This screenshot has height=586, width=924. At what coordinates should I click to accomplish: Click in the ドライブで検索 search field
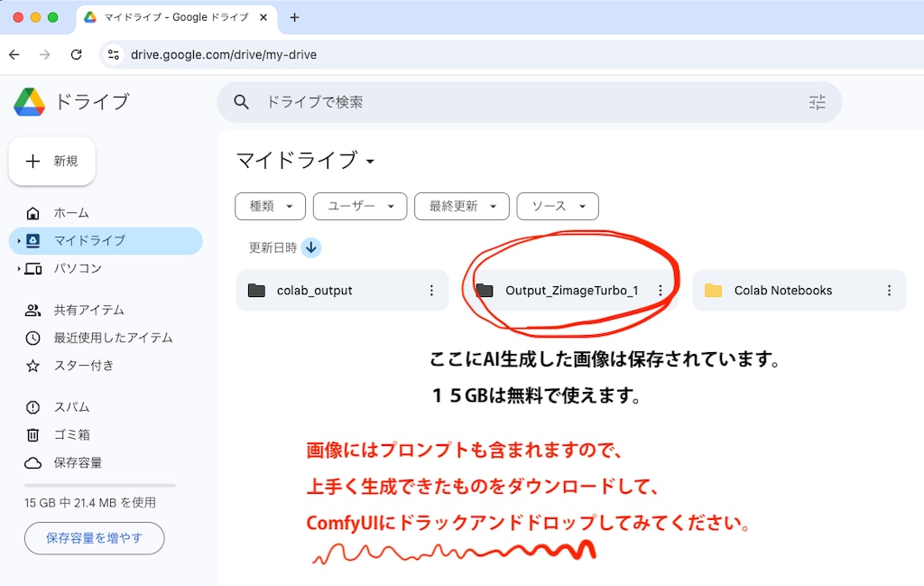pyautogui.click(x=361, y=102)
